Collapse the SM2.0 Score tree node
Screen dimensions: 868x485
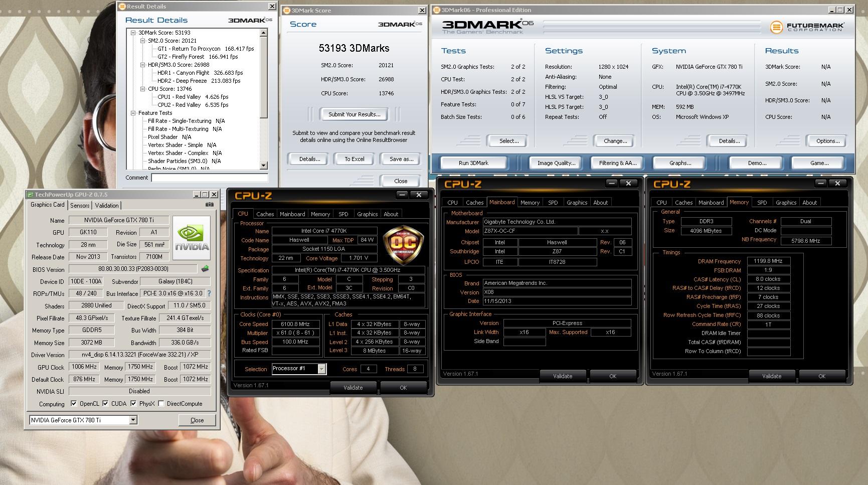tap(143, 41)
